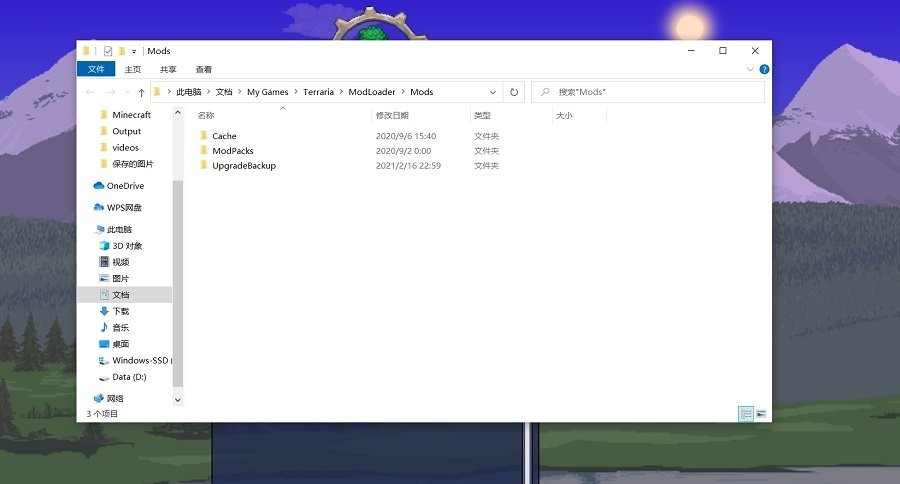Click the refresh button beside address bar
The image size is (900, 484).
tap(514, 92)
